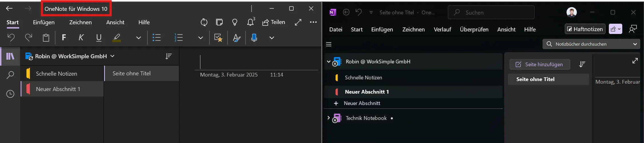Click the sync notebook icon
This screenshot has height=143, width=644.
[204, 22]
